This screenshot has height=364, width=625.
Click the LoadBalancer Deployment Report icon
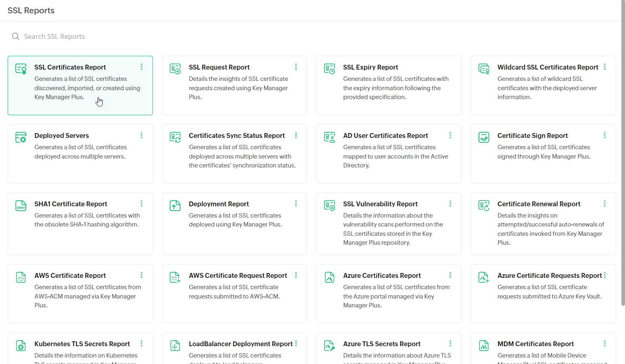point(175,345)
